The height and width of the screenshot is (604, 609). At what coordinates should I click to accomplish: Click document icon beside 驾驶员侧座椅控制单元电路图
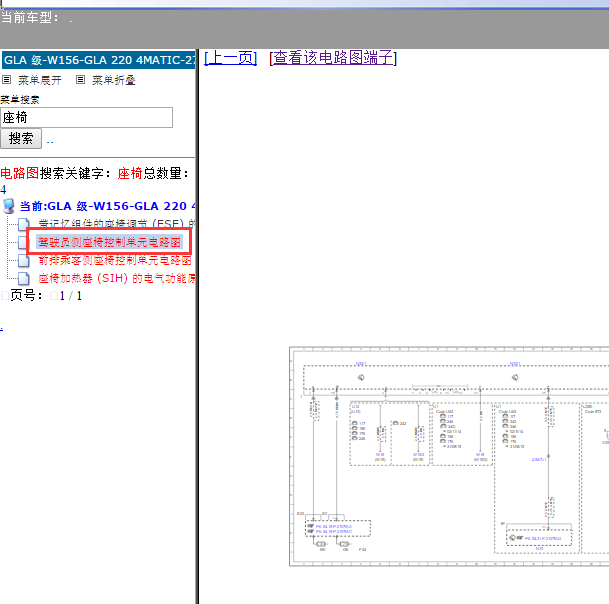coord(23,242)
